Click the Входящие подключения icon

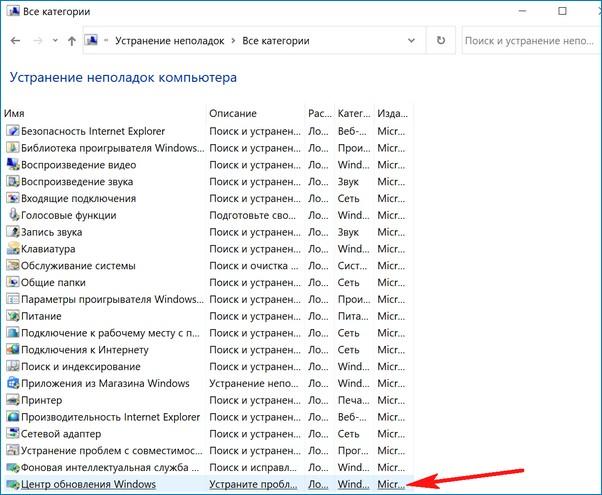13,198
